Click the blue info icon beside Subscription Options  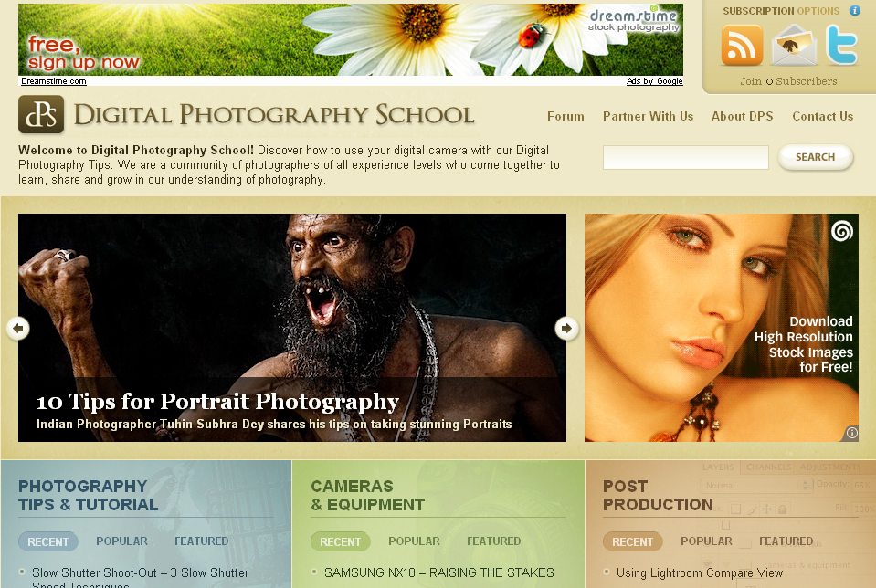(x=855, y=11)
